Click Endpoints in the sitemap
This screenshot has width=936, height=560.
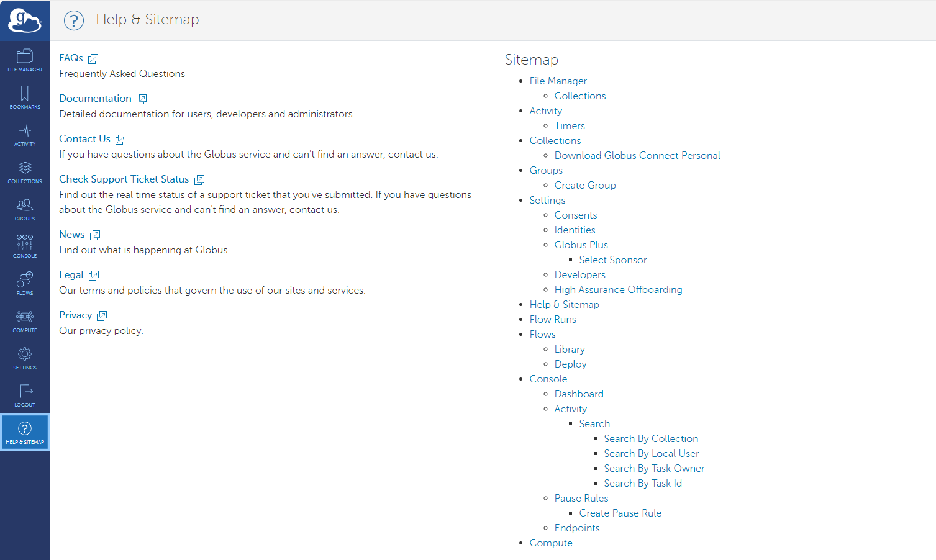pyautogui.click(x=577, y=528)
